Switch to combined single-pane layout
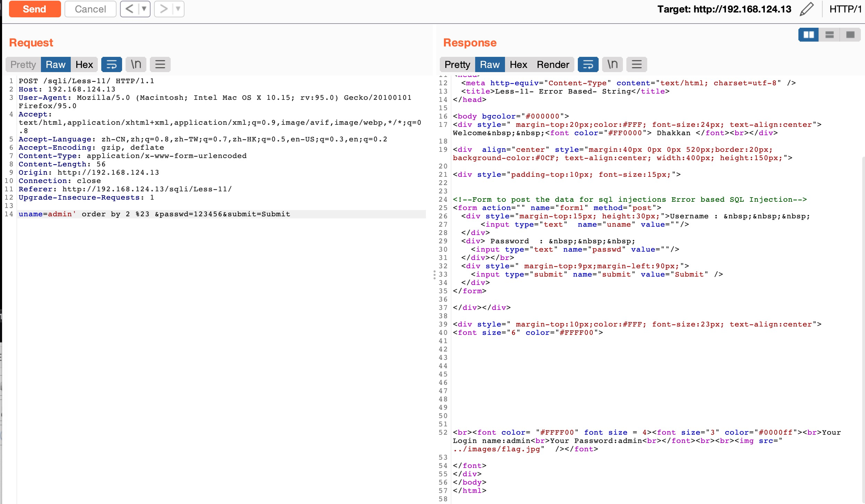Screen dimensions: 865x504 (850, 35)
